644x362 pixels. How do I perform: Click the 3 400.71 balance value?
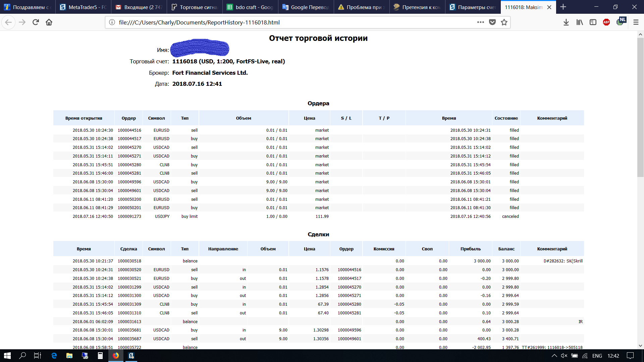[511, 339]
